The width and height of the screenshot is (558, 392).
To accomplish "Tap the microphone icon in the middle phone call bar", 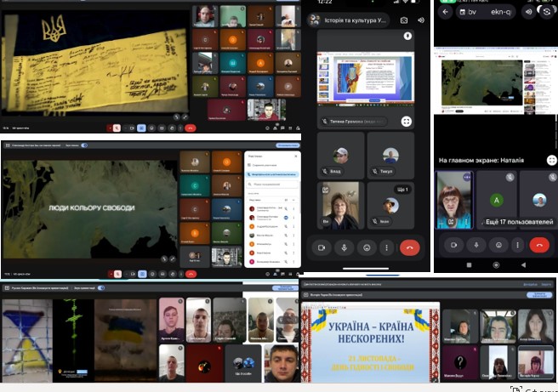I will 344,247.
